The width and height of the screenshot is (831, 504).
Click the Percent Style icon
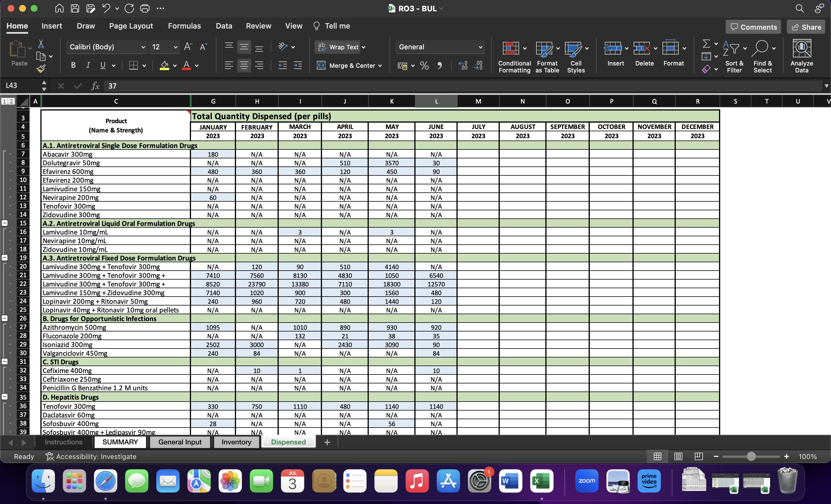(x=424, y=65)
